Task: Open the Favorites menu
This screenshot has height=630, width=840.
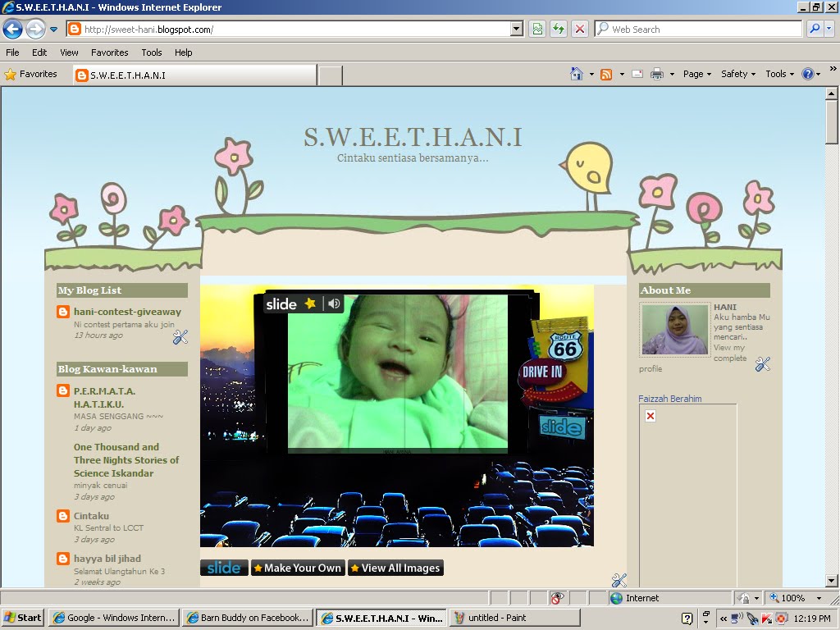Action: click(x=109, y=52)
